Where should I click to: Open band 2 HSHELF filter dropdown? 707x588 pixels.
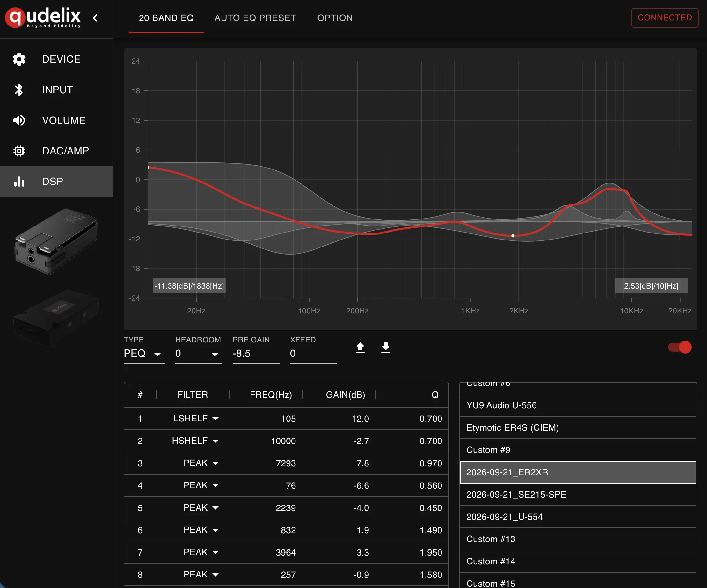pos(195,441)
